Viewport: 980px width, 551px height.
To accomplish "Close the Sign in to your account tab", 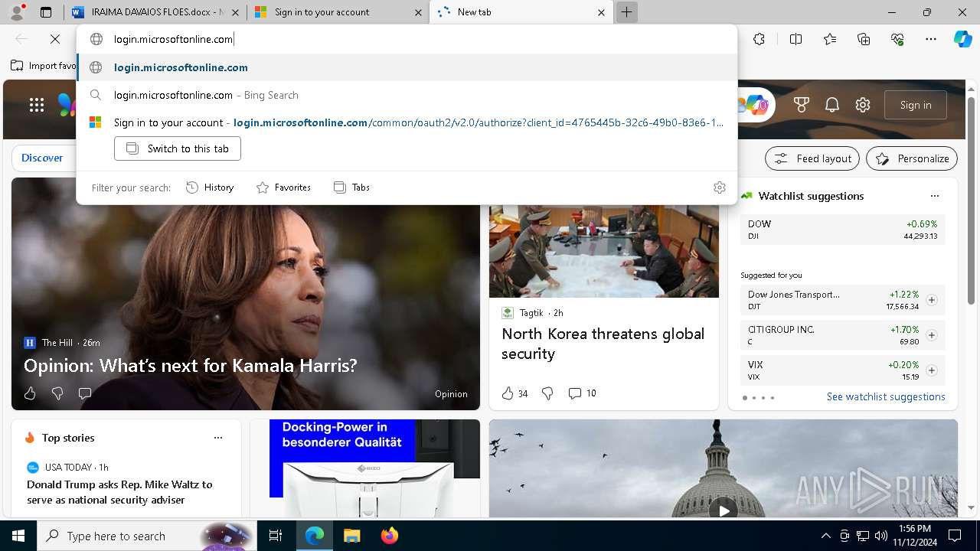I will [418, 12].
